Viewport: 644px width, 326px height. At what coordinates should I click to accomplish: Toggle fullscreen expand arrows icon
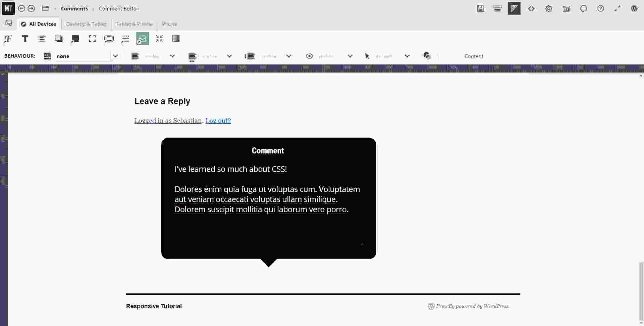pos(618,9)
